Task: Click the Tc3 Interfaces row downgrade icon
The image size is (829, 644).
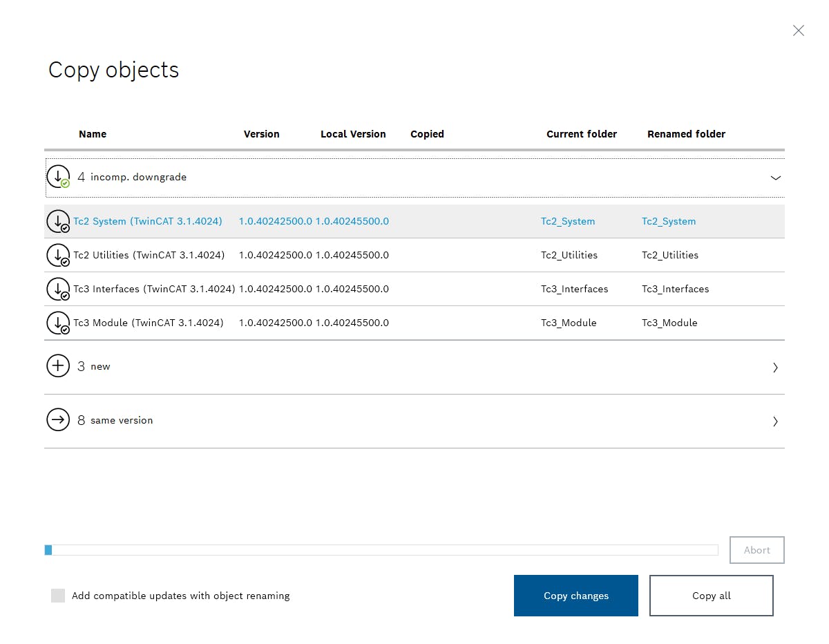Action: click(x=58, y=289)
